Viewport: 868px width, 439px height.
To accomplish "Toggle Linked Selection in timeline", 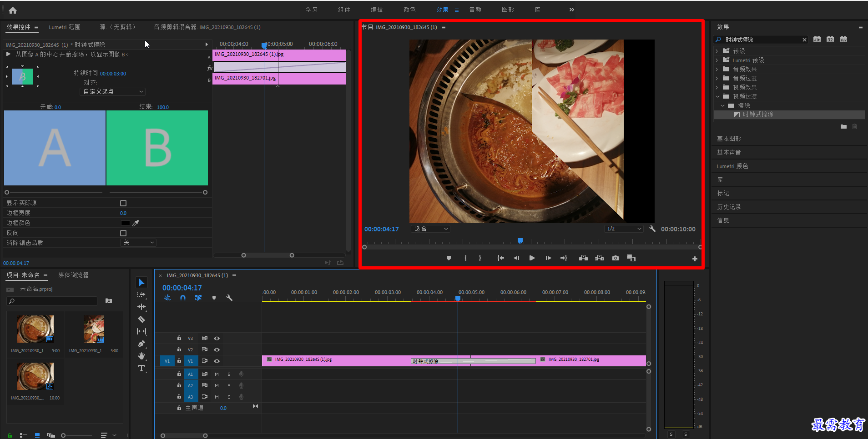I will click(198, 298).
